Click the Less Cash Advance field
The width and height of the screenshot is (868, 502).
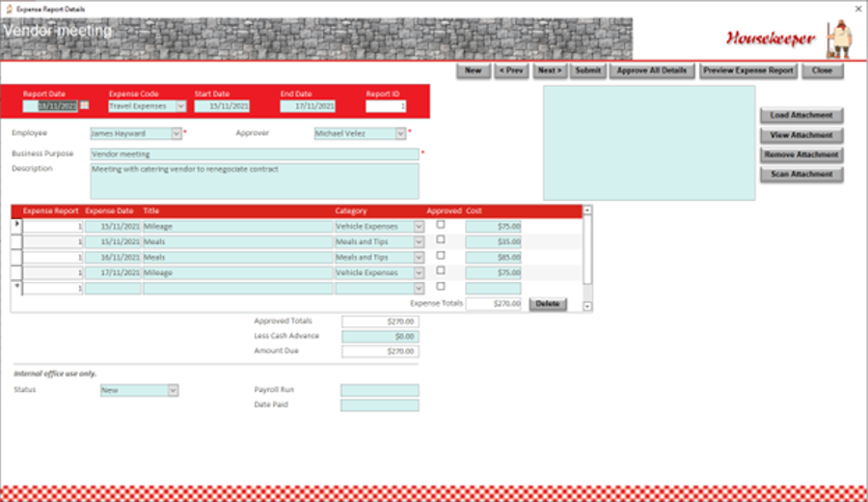380,336
